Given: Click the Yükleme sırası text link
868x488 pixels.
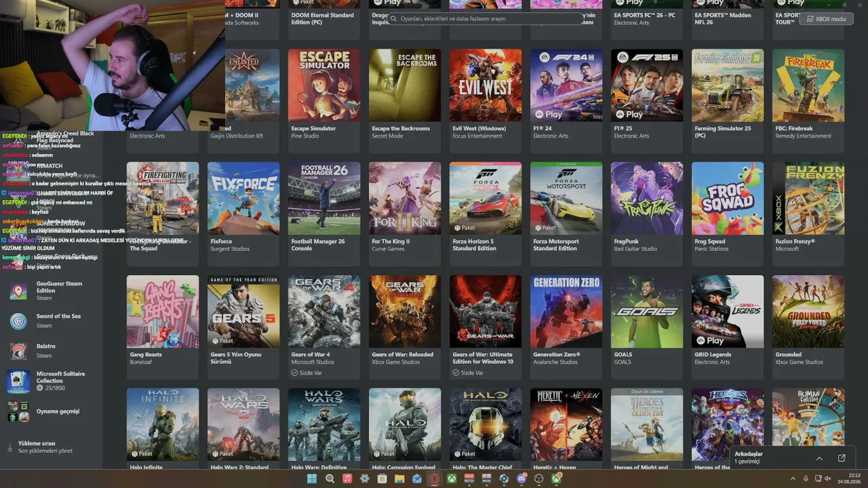Looking at the screenshot, I should [x=37, y=443].
